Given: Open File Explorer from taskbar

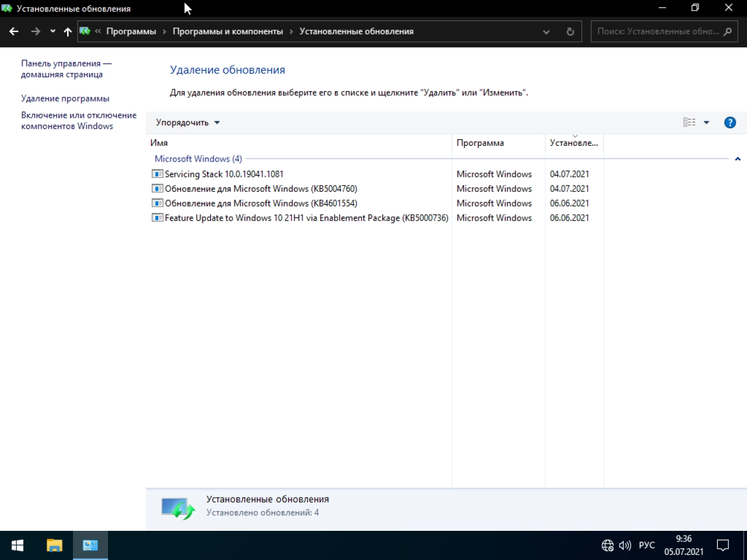Looking at the screenshot, I should click(54, 545).
